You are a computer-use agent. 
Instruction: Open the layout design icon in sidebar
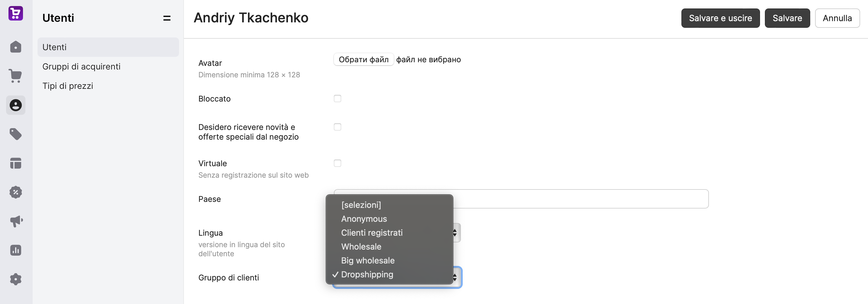[15, 163]
